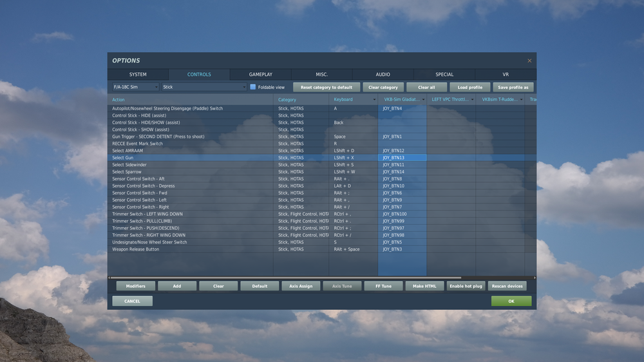This screenshot has width=644, height=362.
Task: Expand the LEFT VPC Throttle column dropdown arrow
Action: tap(472, 99)
